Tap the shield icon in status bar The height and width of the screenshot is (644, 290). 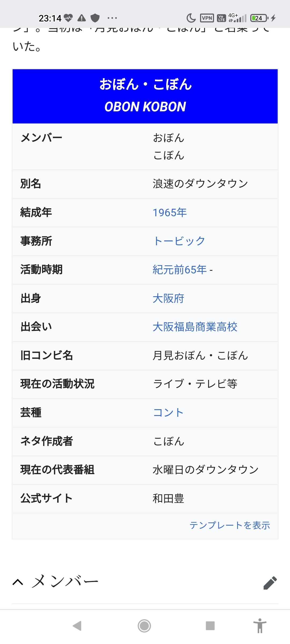95,18
